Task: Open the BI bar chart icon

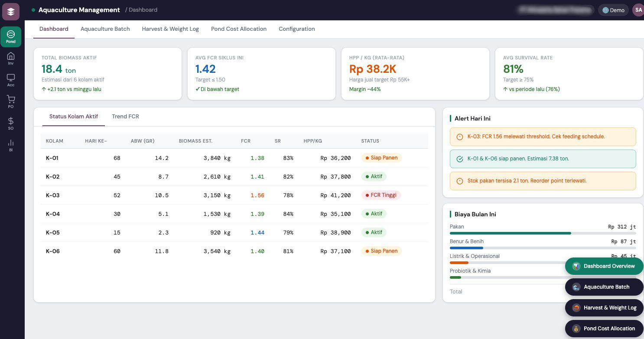Action: point(11,145)
